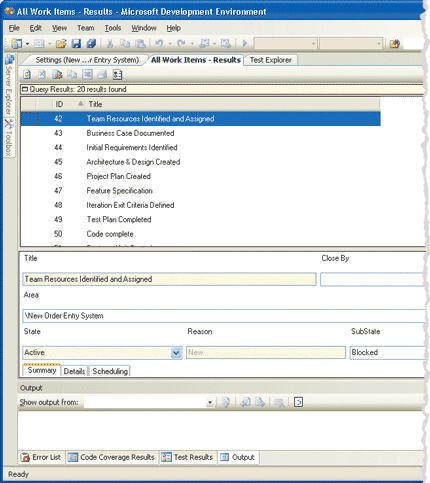Open the Edit menu
430x483 pixels.
point(36,28)
